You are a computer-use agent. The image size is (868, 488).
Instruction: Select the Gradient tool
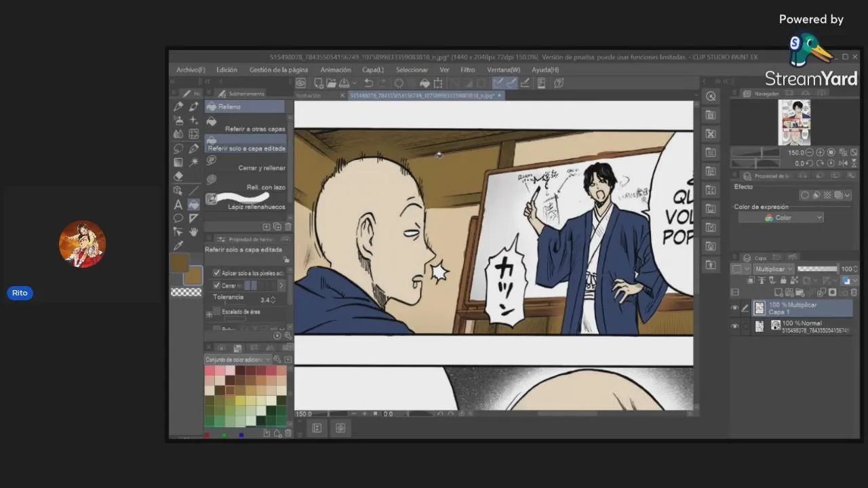click(178, 161)
